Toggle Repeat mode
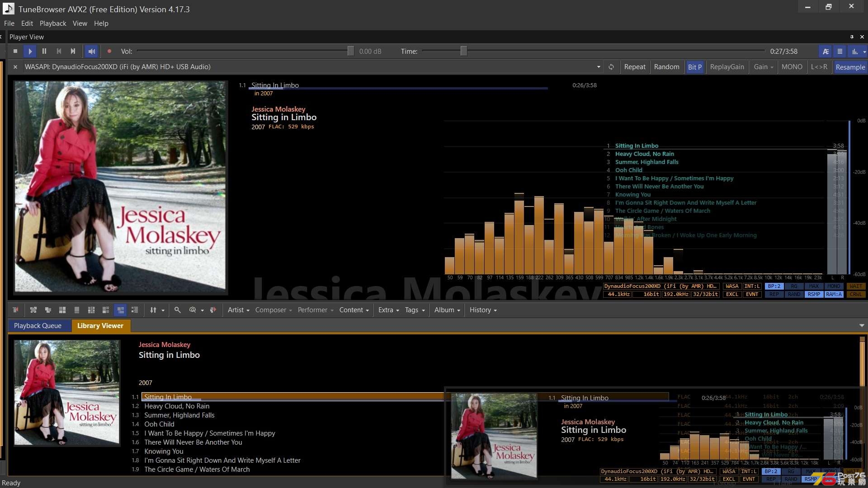868x488 pixels. click(x=635, y=67)
